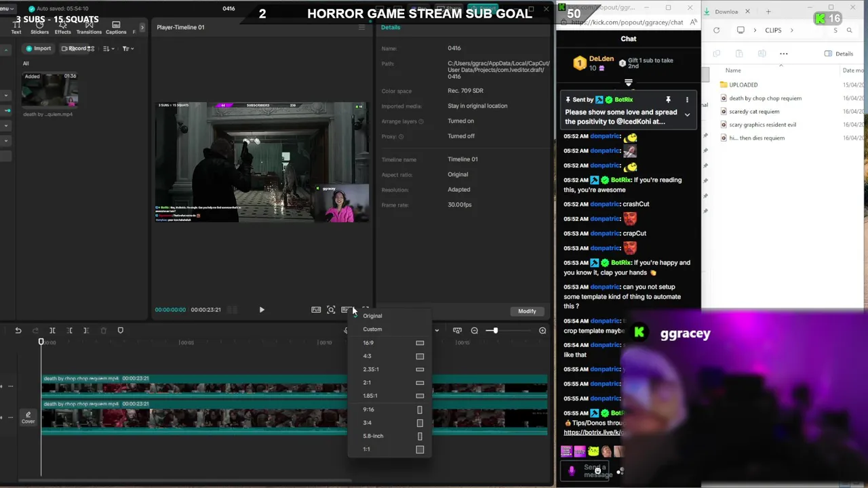Open the Transitions panel in CapCut
This screenshot has width=868, height=488.
pyautogui.click(x=89, y=28)
